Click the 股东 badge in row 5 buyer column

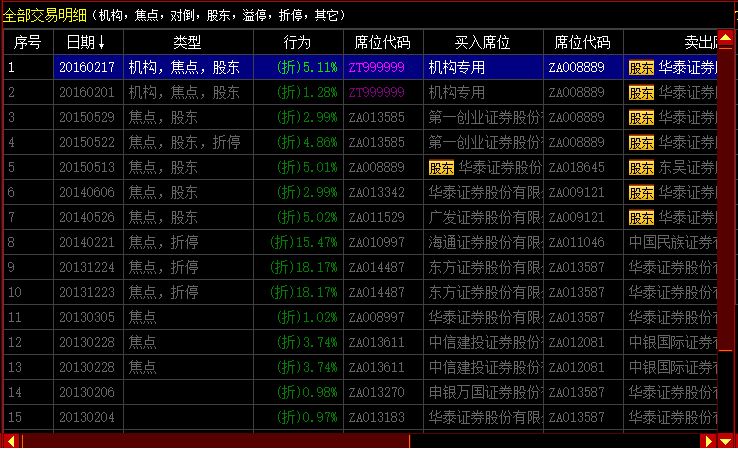point(441,167)
